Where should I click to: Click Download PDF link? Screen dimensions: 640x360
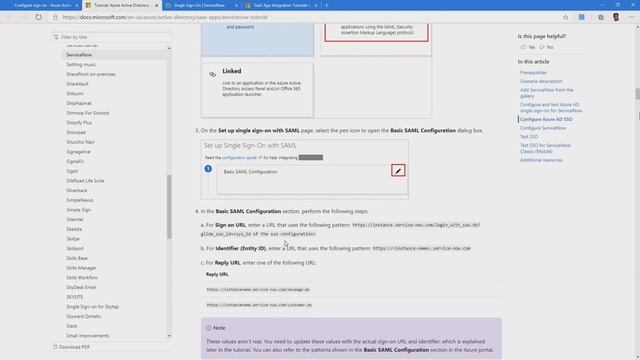74,347
